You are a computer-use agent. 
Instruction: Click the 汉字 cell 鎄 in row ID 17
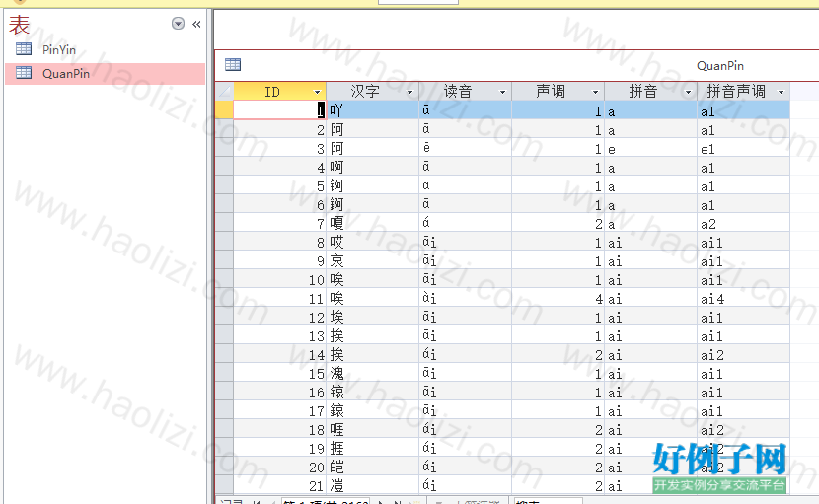point(373,411)
